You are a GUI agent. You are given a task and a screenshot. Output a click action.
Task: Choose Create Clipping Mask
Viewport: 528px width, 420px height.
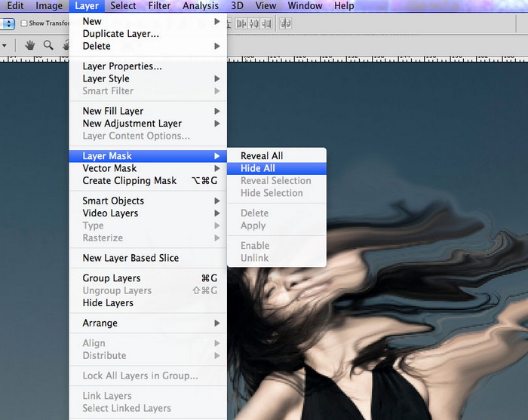(148, 181)
